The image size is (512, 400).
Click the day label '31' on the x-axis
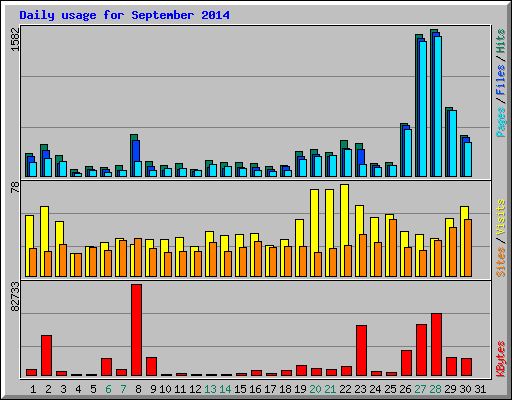(x=480, y=389)
